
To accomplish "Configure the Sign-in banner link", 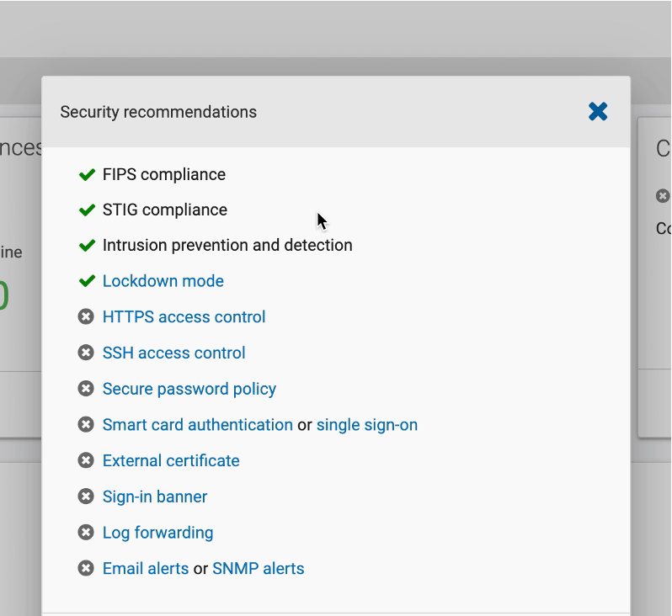I will [155, 497].
